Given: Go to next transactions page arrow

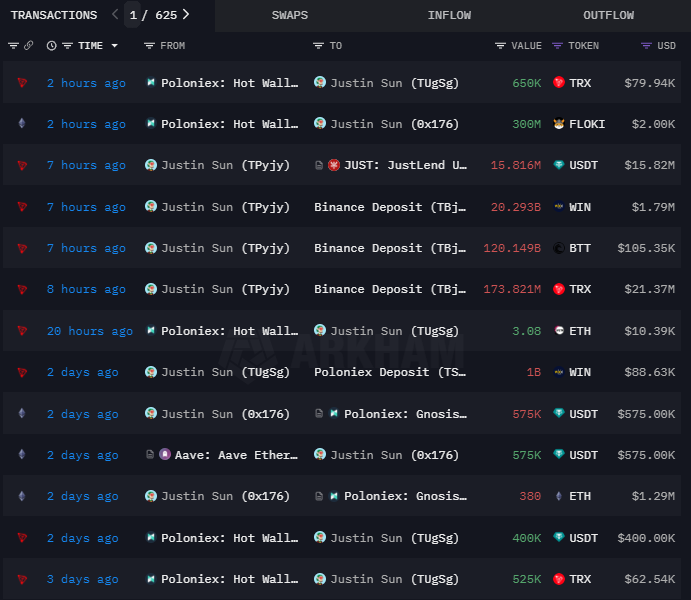Looking at the screenshot, I should tap(186, 15).
